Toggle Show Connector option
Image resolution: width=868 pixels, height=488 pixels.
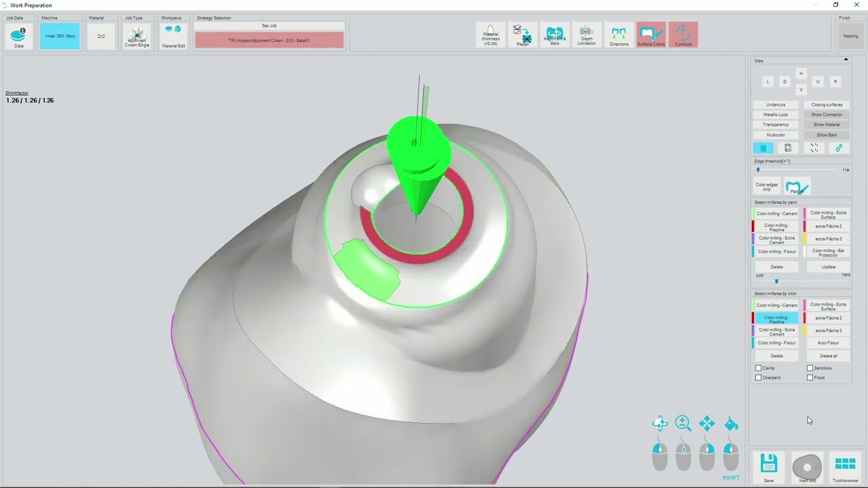pyautogui.click(x=827, y=115)
